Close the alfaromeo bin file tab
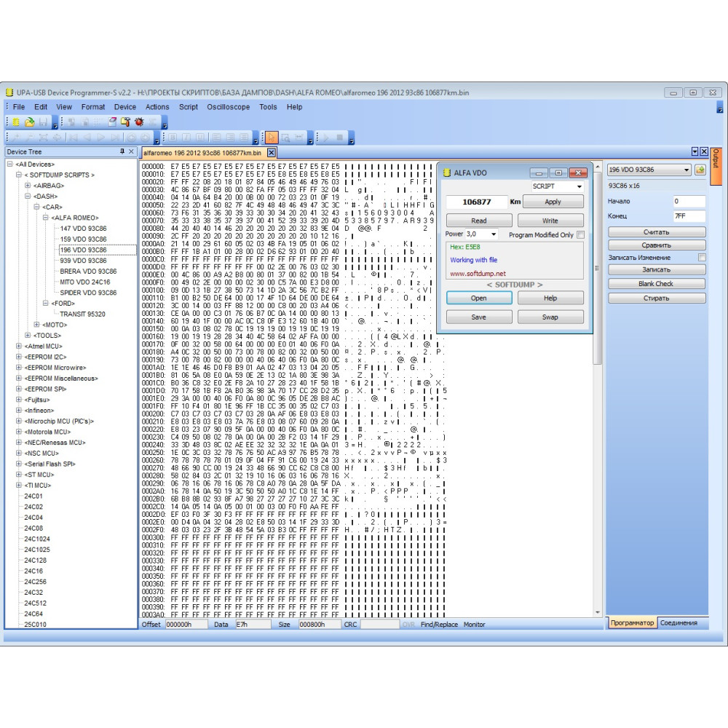728x728 pixels. 272,153
